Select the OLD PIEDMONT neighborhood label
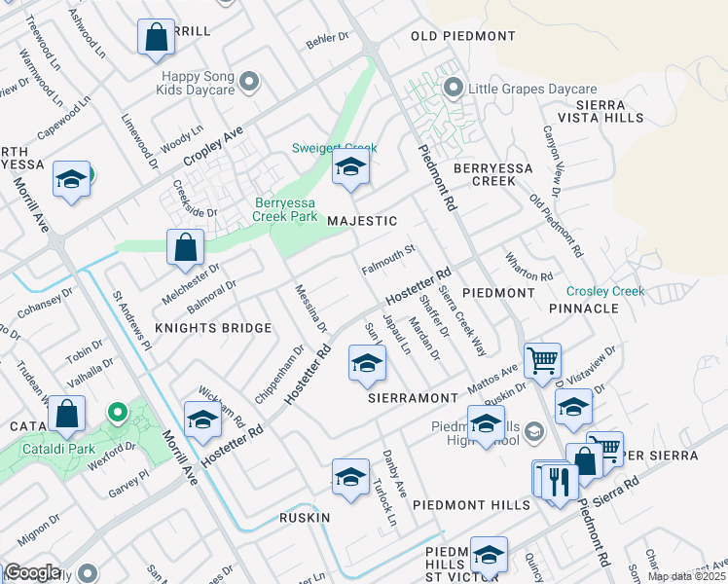Screen dimensions: 728x584 pyautogui.click(x=463, y=36)
